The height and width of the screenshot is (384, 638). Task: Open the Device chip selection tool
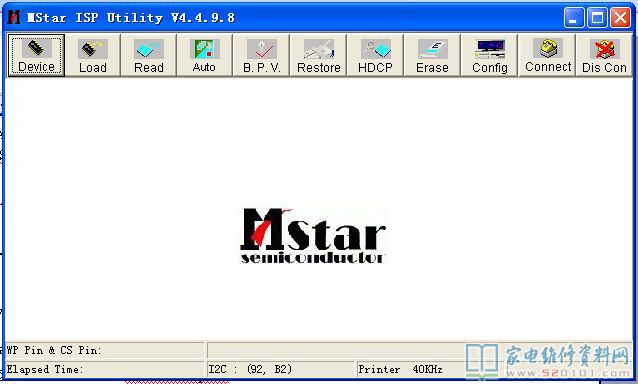point(36,55)
